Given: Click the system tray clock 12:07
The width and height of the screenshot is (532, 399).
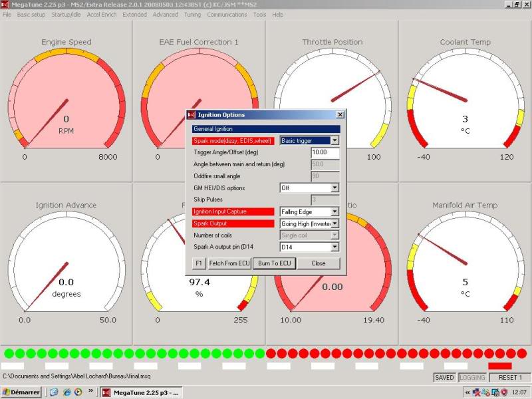Looking at the screenshot, I should click(519, 392).
